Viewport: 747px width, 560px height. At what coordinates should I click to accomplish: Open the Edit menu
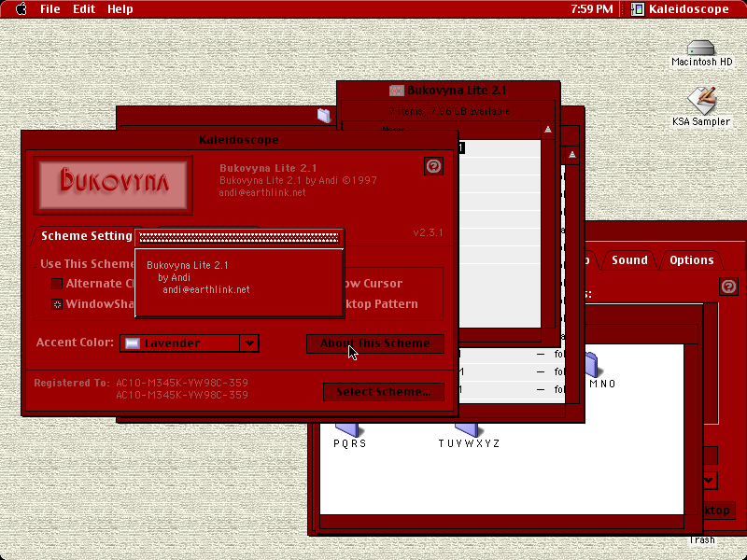tap(84, 9)
